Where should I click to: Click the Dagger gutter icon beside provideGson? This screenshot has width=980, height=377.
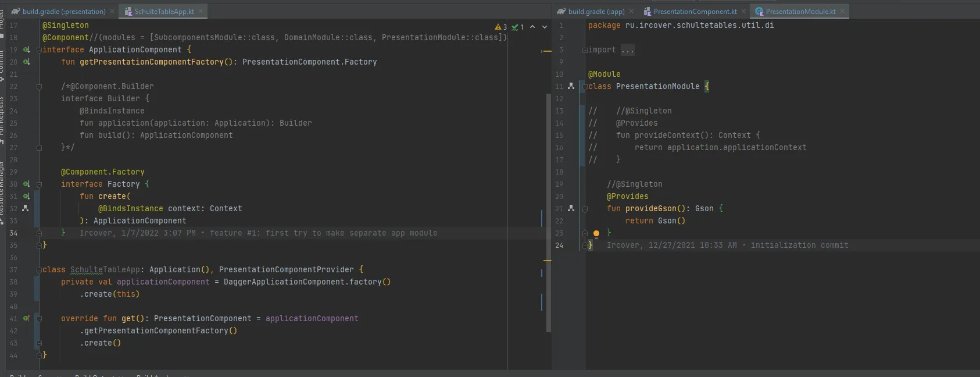[x=571, y=208]
